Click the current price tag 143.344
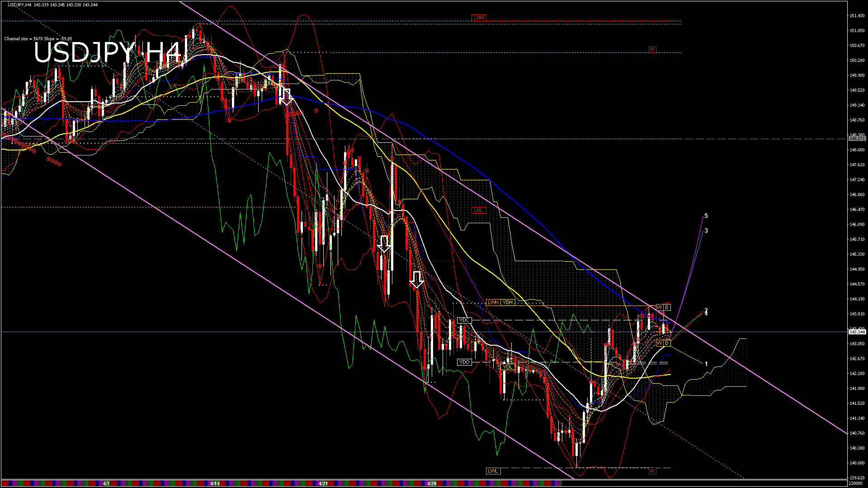 (857, 332)
